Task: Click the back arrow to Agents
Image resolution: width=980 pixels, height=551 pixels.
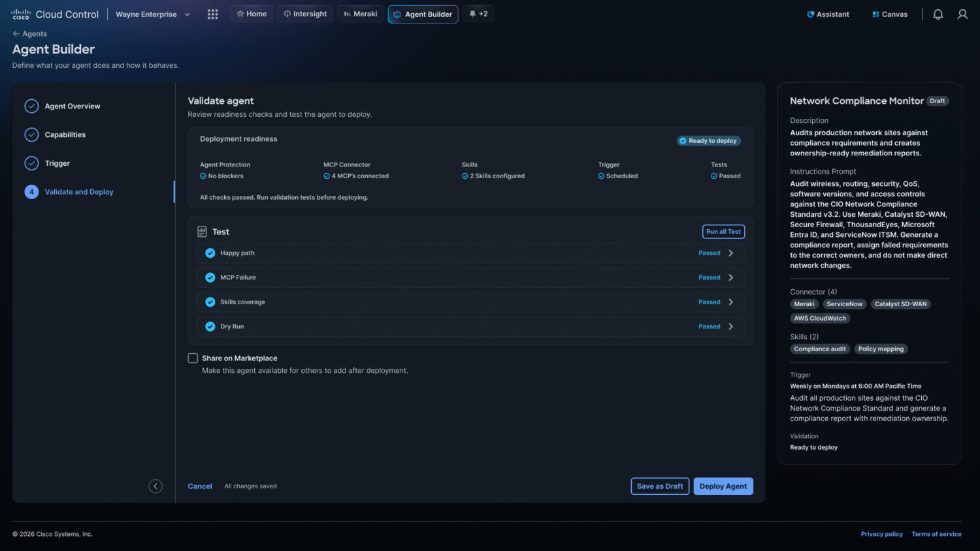Action: (16, 33)
